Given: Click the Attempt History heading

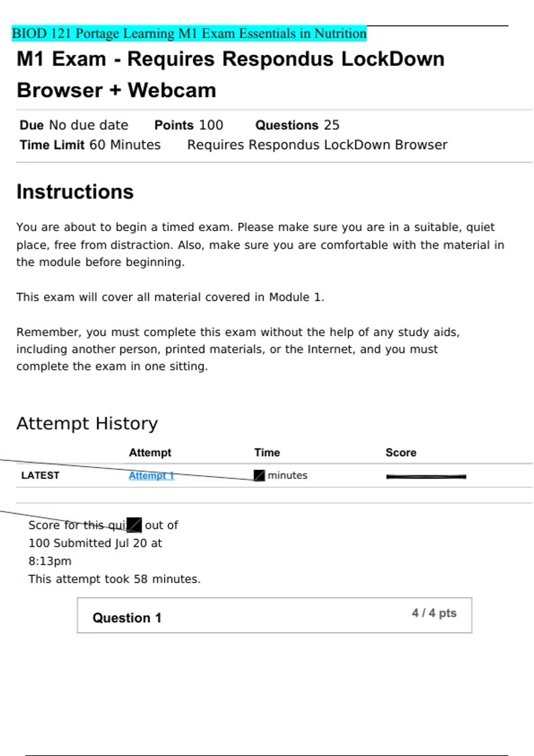Looking at the screenshot, I should [87, 423].
